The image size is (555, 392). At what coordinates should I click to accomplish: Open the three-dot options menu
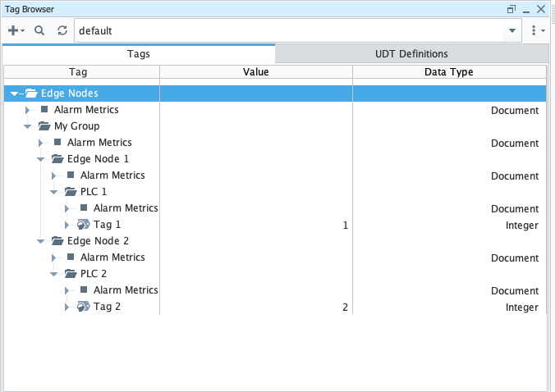(x=535, y=30)
